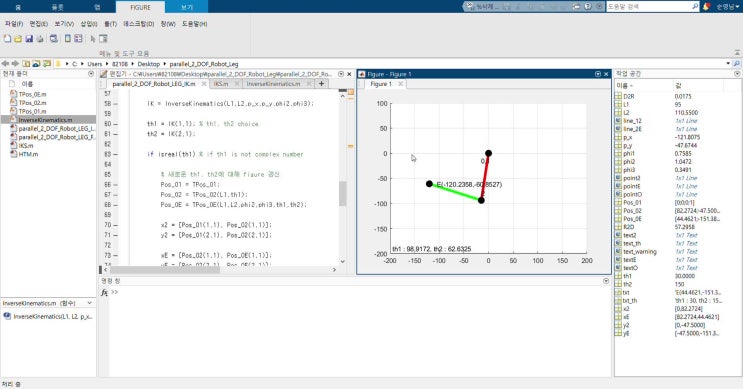Click the Link Plot toolbar icon

54,39
